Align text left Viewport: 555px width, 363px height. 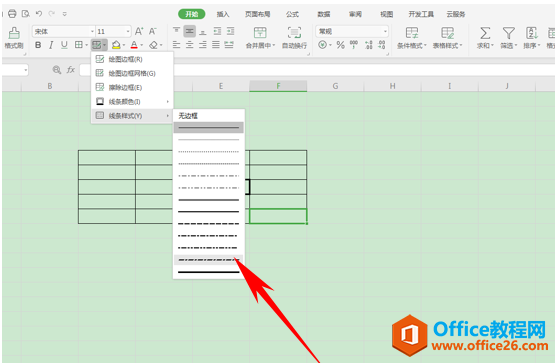point(176,45)
